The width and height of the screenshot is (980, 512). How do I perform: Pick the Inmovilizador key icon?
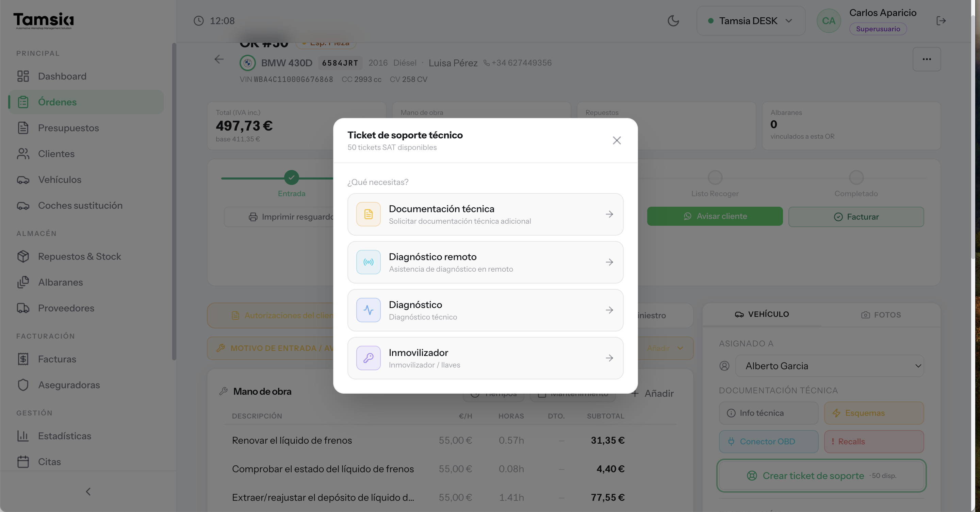coord(368,358)
